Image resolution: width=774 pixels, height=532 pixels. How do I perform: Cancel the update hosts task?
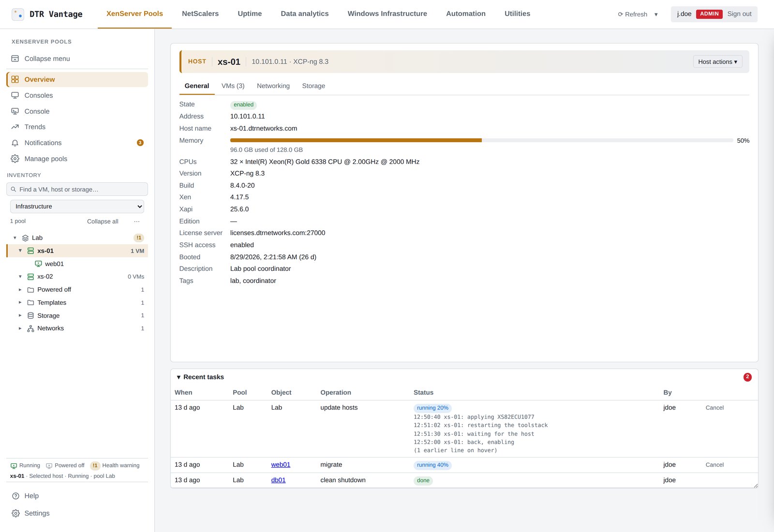714,408
